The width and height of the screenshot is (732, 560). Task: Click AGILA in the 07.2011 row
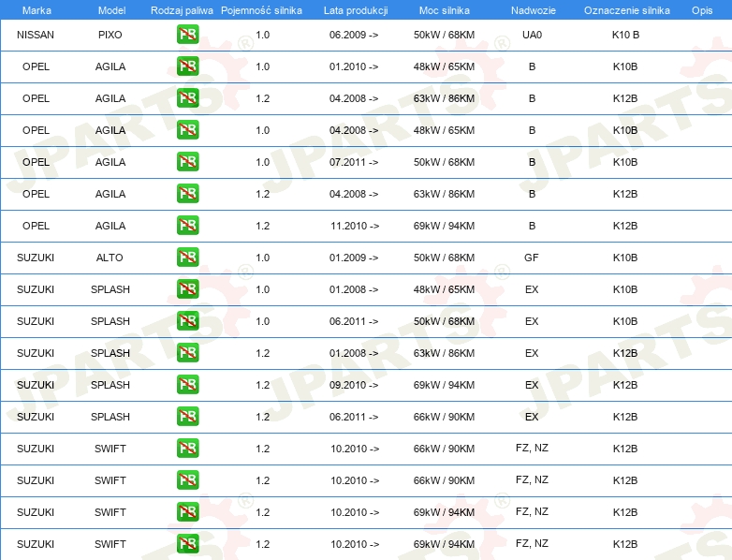(x=110, y=162)
